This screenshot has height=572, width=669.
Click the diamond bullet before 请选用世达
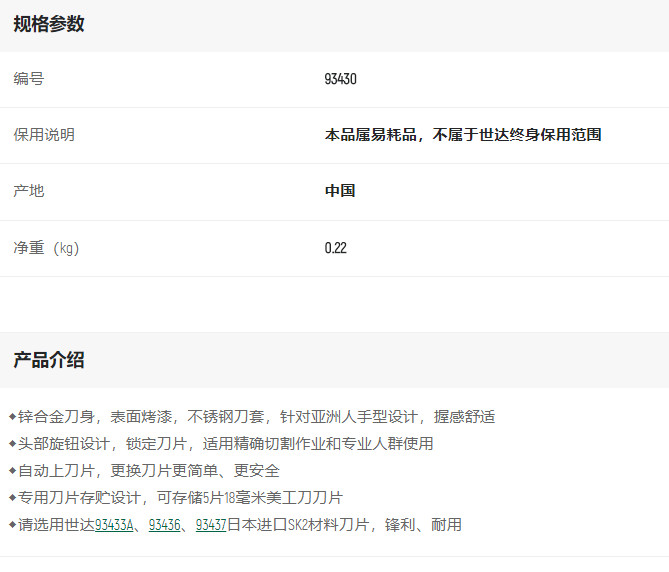pos(12,524)
